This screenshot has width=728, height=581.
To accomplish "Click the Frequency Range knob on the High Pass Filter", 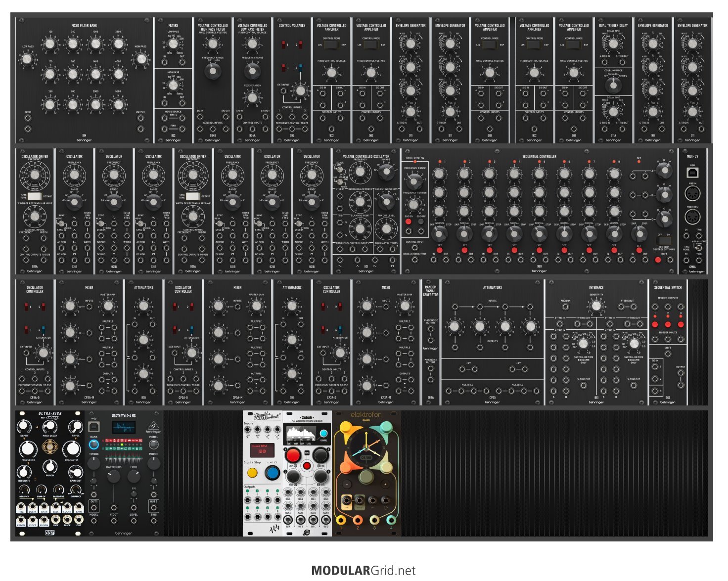I will [x=213, y=71].
